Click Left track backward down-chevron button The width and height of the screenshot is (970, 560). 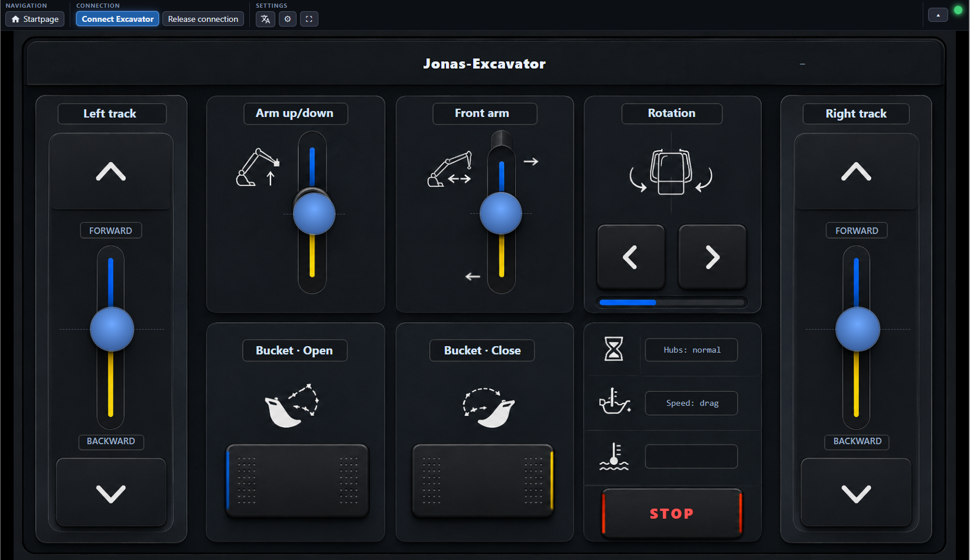[x=111, y=493]
